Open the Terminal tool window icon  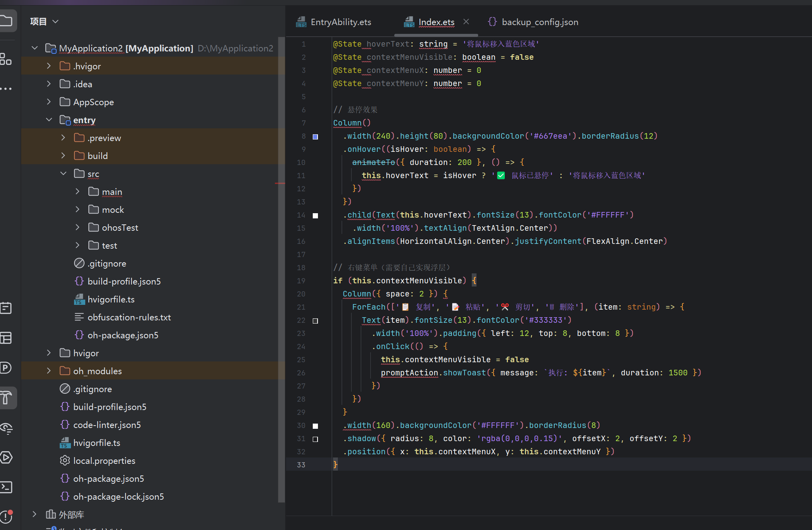point(6,487)
